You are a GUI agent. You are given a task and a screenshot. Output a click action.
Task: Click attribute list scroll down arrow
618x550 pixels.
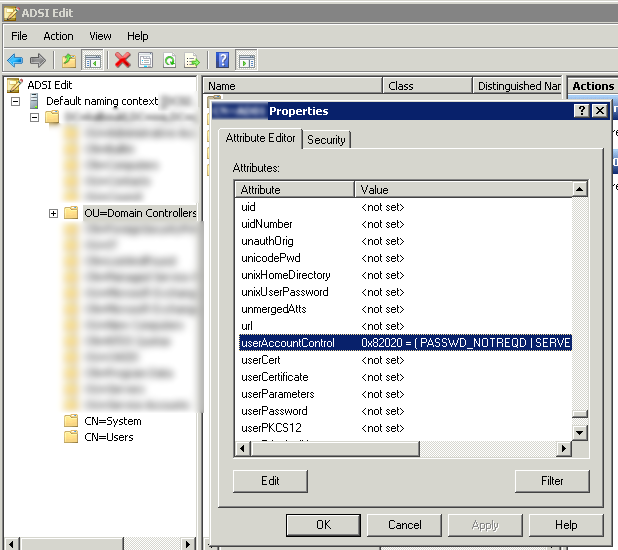[x=580, y=433]
